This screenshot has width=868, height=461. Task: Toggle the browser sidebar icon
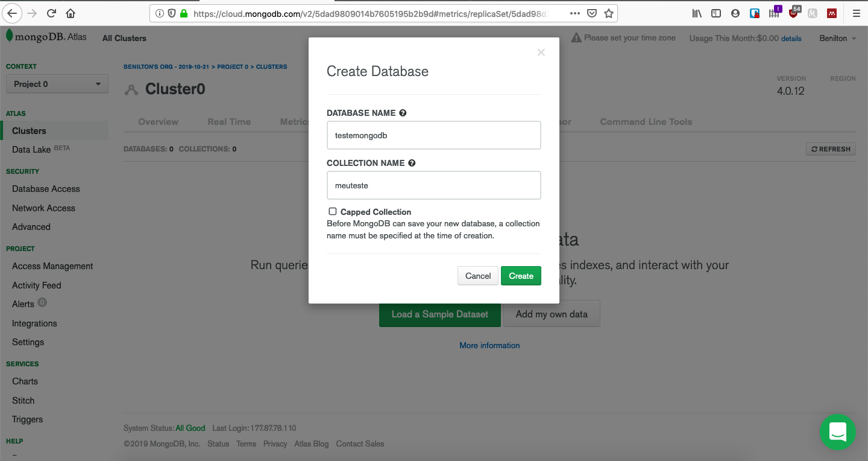point(716,13)
